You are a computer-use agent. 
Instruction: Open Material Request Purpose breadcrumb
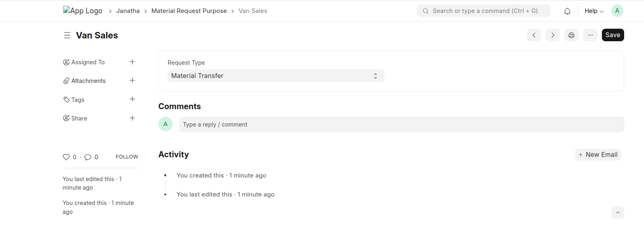click(x=189, y=11)
